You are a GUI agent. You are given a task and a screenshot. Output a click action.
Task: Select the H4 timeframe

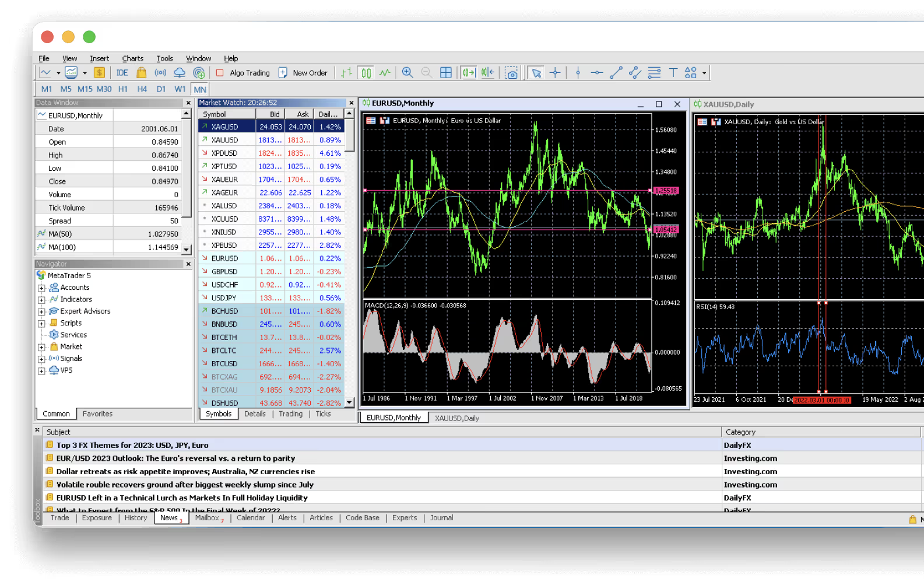(142, 89)
